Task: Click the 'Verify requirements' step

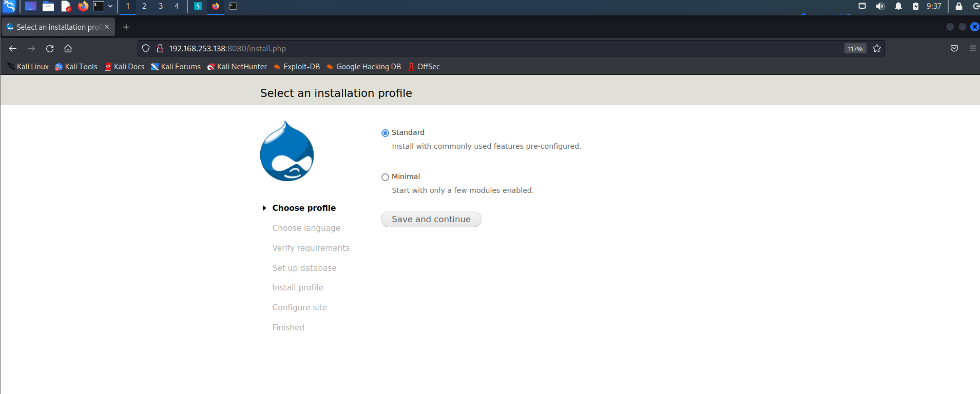Action: [311, 248]
